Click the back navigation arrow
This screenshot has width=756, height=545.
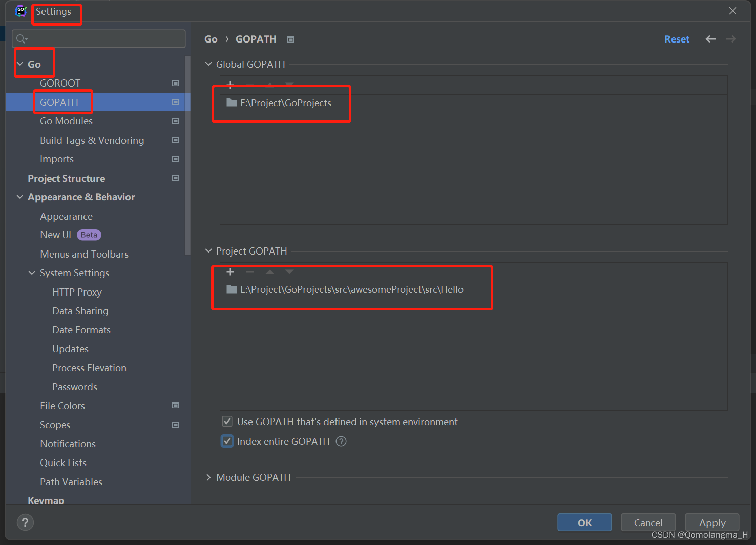[x=710, y=39]
